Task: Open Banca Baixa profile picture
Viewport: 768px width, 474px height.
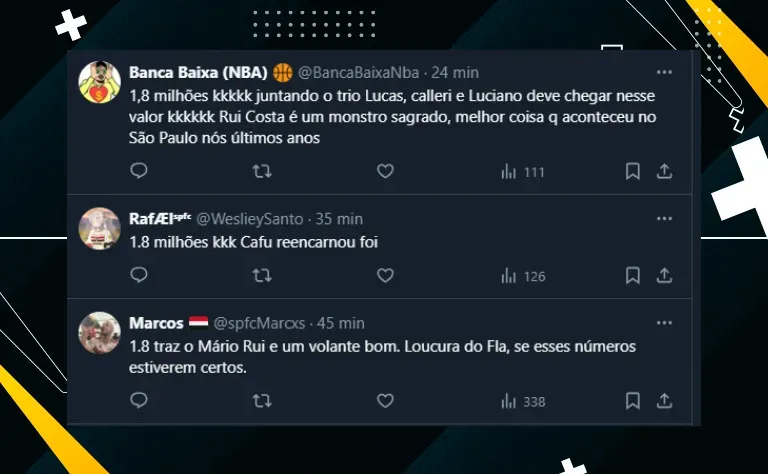Action: pyautogui.click(x=100, y=81)
